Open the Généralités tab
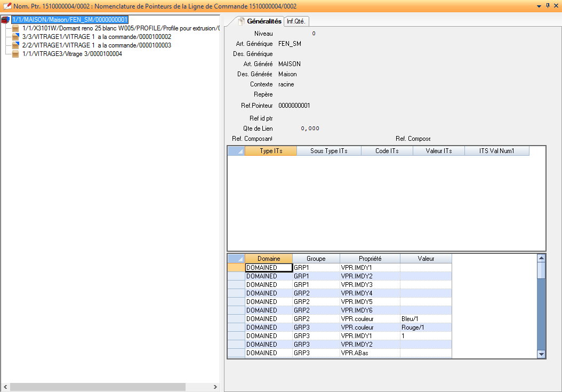This screenshot has height=392, width=562. 263,21
